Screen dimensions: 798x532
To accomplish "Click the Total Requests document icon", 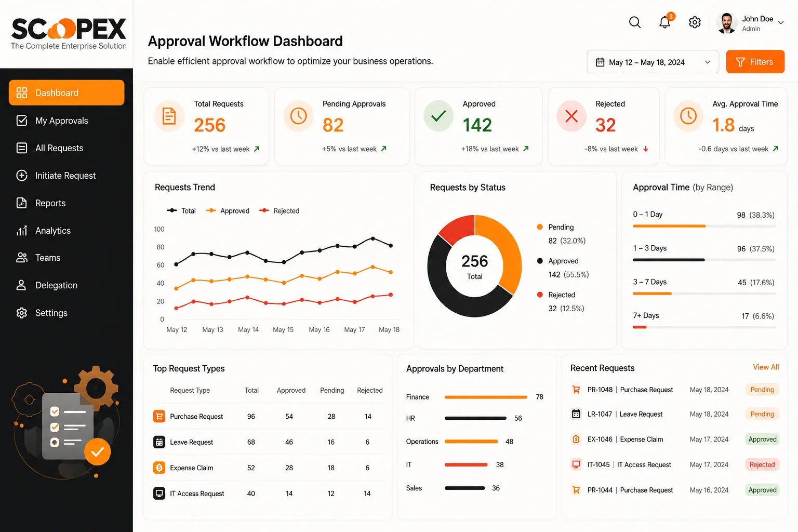I will coord(169,116).
